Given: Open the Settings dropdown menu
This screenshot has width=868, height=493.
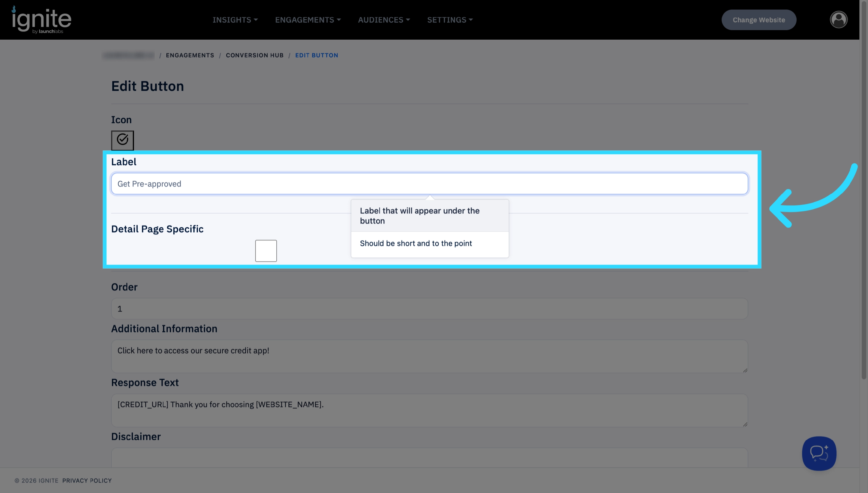Looking at the screenshot, I should (450, 20).
